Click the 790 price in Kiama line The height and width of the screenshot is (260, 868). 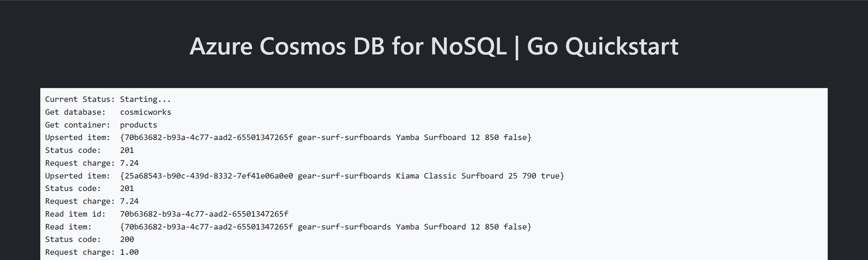pyautogui.click(x=529, y=176)
